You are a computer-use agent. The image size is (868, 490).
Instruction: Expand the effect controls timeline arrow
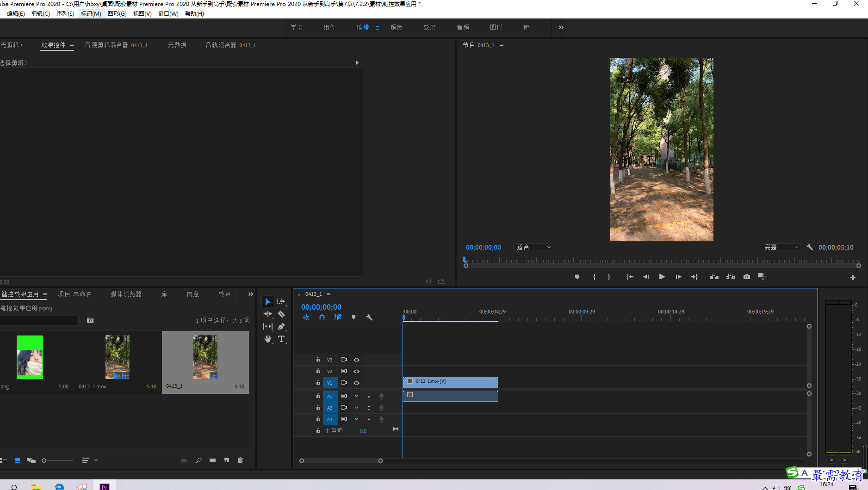click(357, 63)
